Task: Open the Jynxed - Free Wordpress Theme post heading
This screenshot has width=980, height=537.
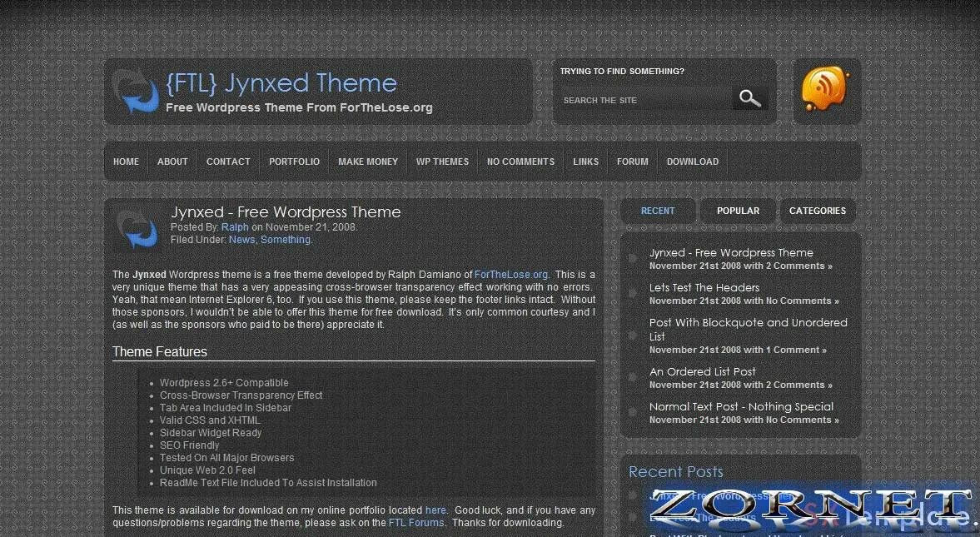Action: pos(286,212)
